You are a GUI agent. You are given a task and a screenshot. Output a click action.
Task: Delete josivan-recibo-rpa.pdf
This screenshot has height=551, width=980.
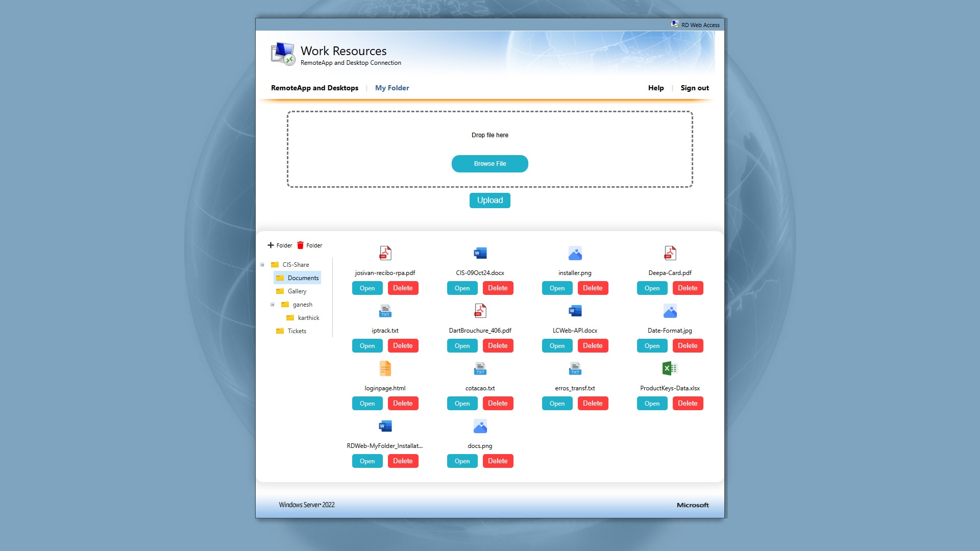pyautogui.click(x=403, y=288)
